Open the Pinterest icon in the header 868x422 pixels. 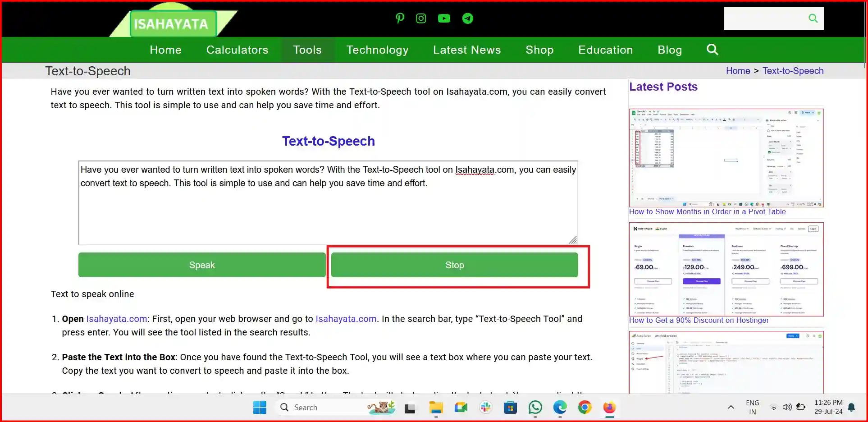tap(400, 18)
